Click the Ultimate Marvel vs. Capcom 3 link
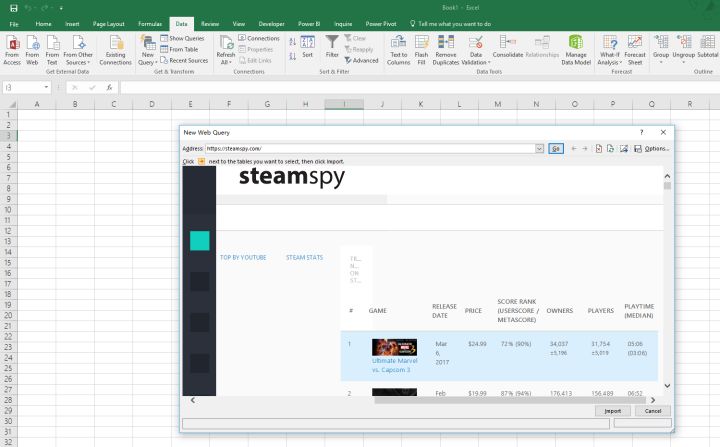720x447 pixels. (x=394, y=365)
